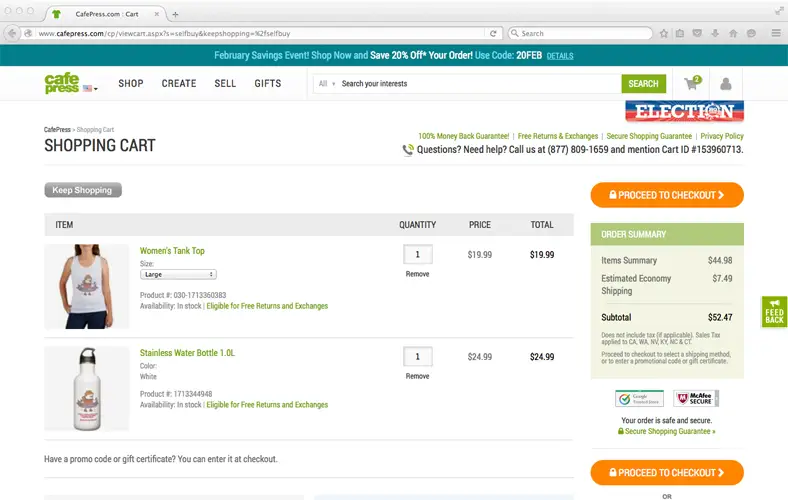
Task: Open the user account profile icon
Action: point(725,83)
